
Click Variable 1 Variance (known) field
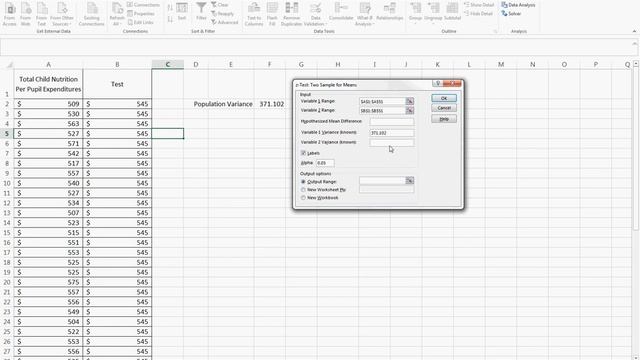click(391, 133)
